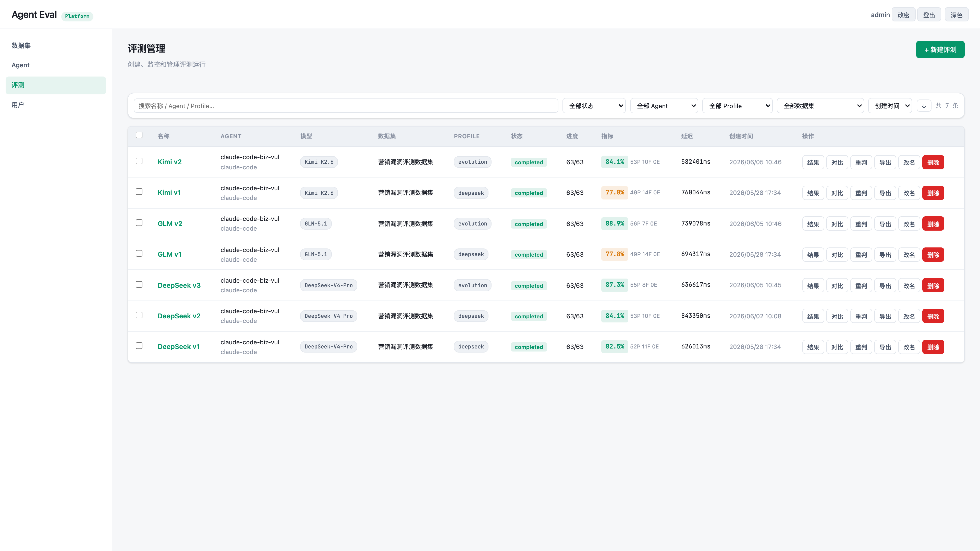Click DeepSeek v3's DeepSeek-V4-Pro model tag

(x=329, y=285)
